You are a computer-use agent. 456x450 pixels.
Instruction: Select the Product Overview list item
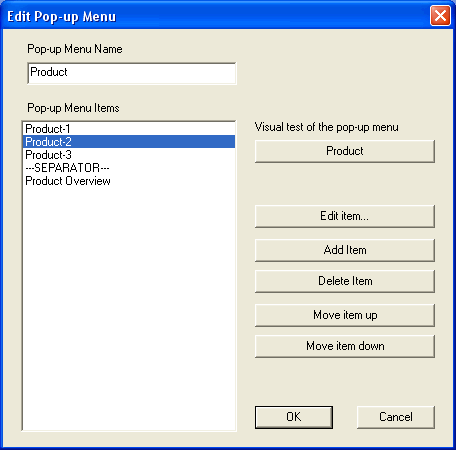(129, 181)
